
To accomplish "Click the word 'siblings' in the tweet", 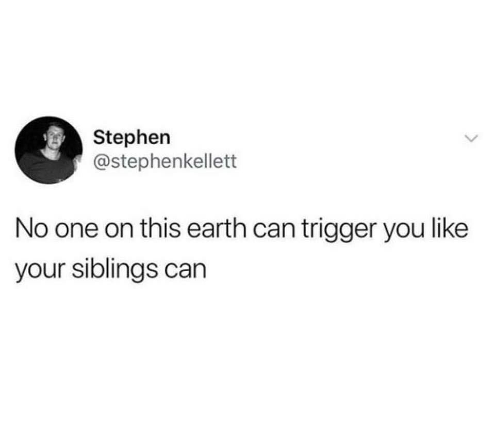I will [x=114, y=270].
